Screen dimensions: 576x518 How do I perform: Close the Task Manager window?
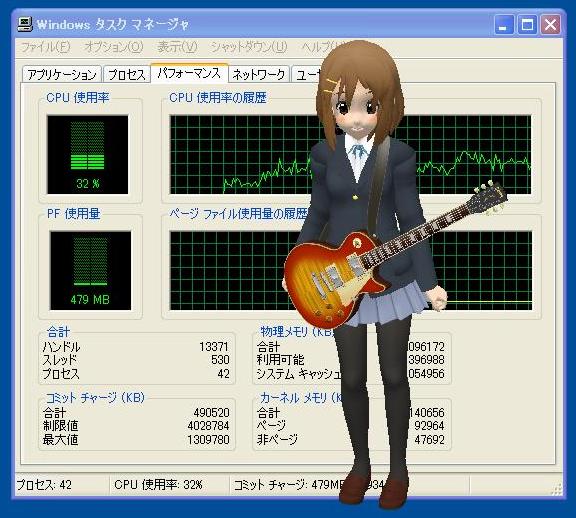pos(551,25)
